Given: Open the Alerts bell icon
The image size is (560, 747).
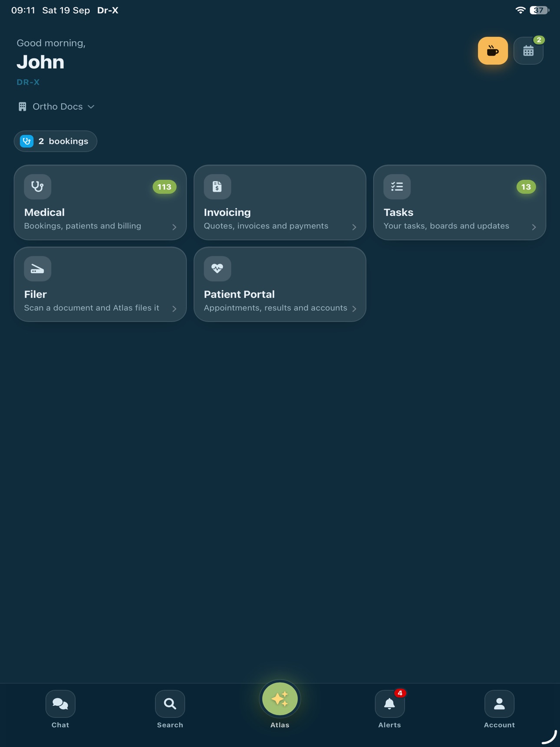Looking at the screenshot, I should [x=389, y=704].
